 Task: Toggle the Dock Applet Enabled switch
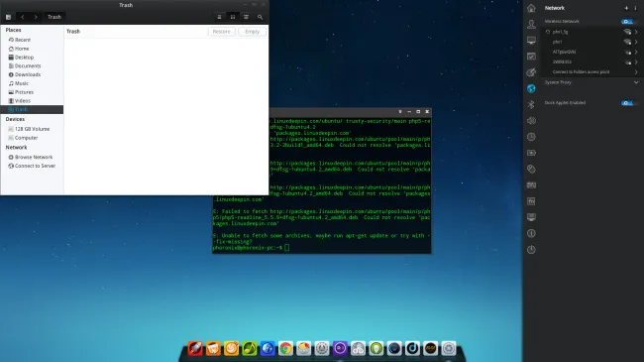tap(627, 103)
